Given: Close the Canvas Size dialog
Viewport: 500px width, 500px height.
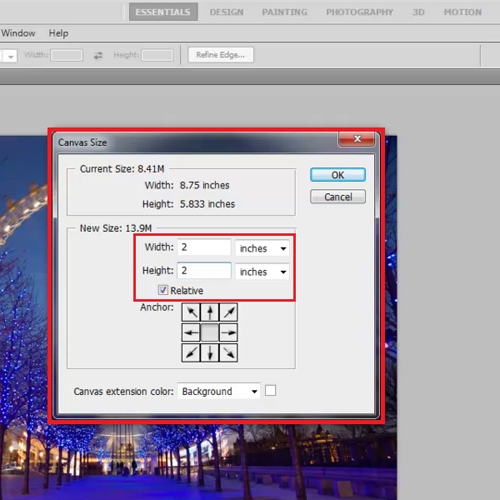Looking at the screenshot, I should pyautogui.click(x=357, y=139).
